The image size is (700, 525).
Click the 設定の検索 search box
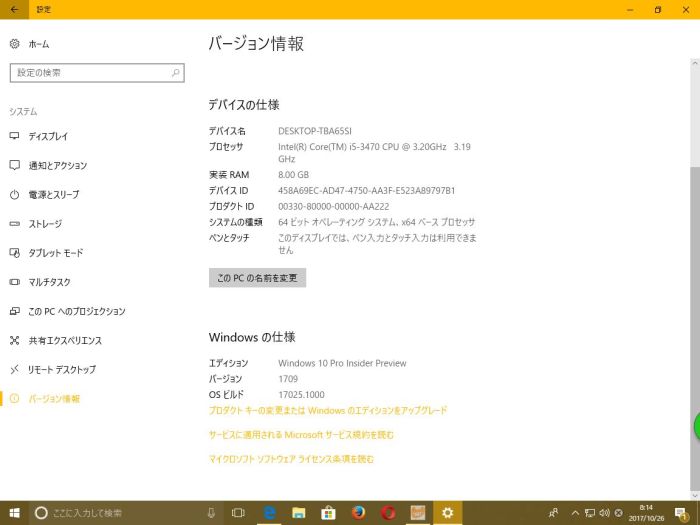pyautogui.click(x=96, y=73)
